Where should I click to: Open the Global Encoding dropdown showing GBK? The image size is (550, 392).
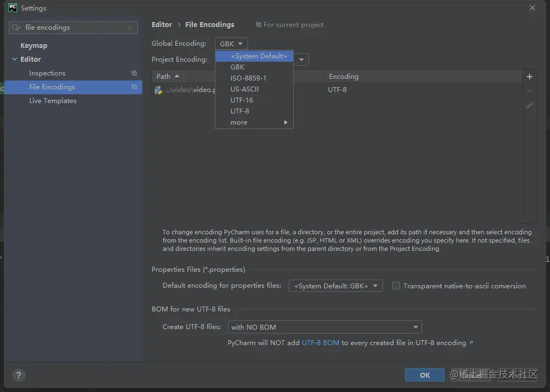pos(231,44)
